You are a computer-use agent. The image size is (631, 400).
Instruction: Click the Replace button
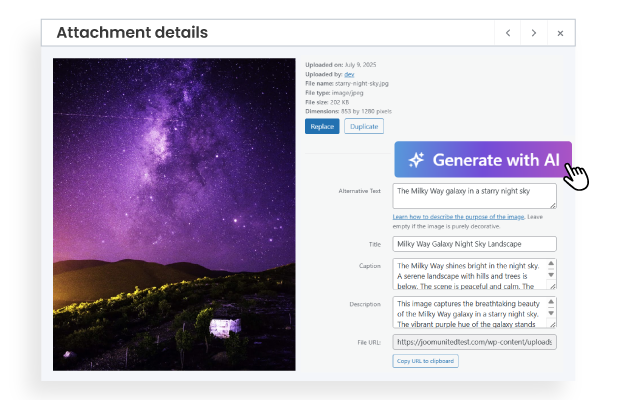pos(322,126)
